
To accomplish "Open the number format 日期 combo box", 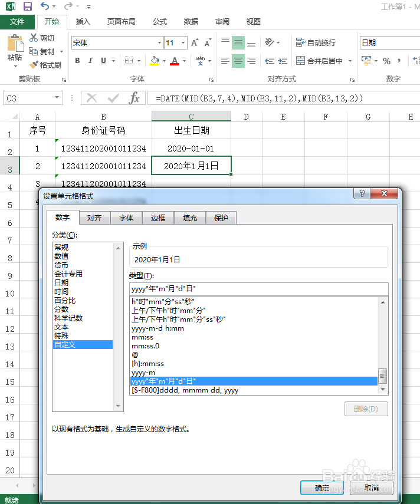I will click(x=390, y=43).
